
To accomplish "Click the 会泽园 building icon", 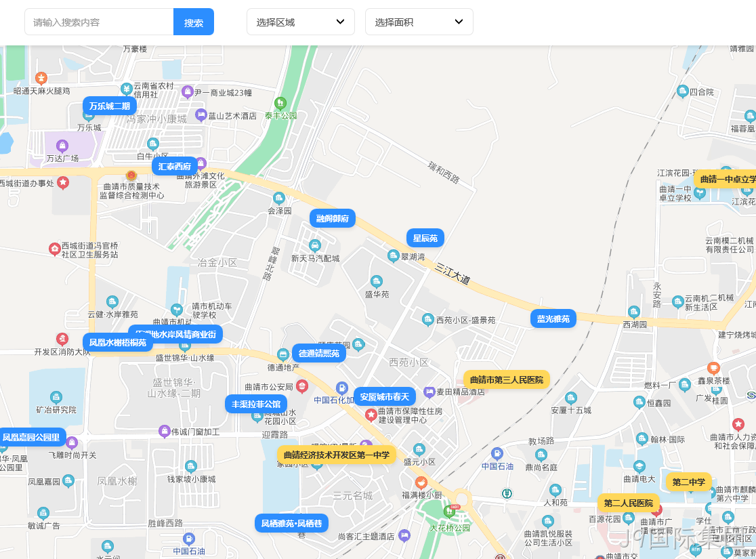I will tap(278, 199).
